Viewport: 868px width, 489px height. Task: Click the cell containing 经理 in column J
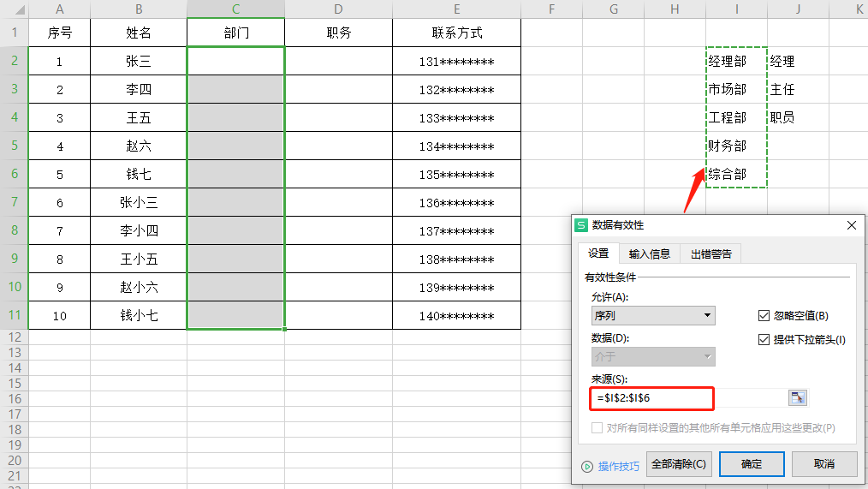[x=798, y=61]
